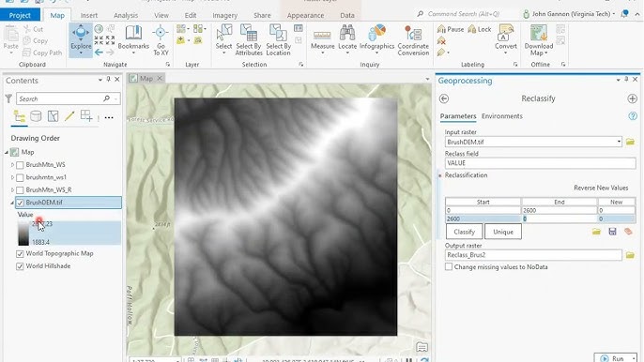Go back with Geoprocessing back arrow

click(443, 98)
